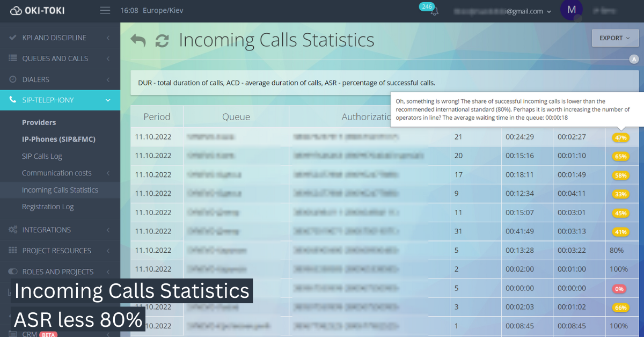
Task: Click the 45% ASR badge
Action: click(621, 213)
